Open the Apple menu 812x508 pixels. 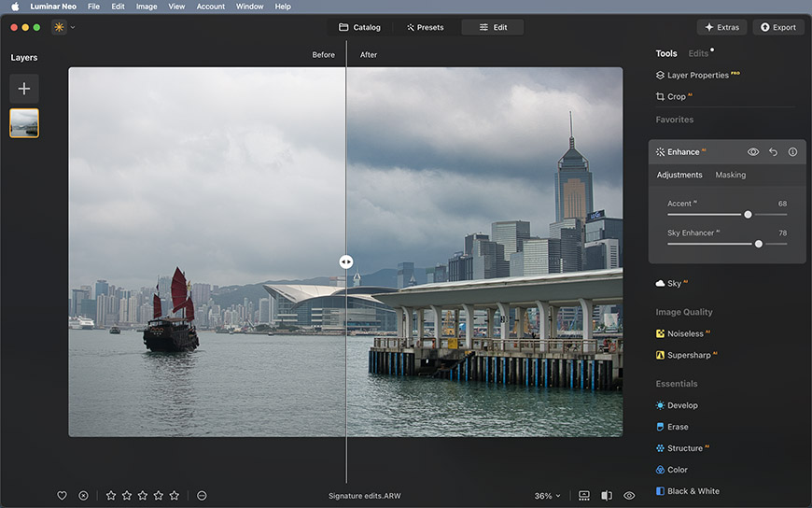click(15, 7)
